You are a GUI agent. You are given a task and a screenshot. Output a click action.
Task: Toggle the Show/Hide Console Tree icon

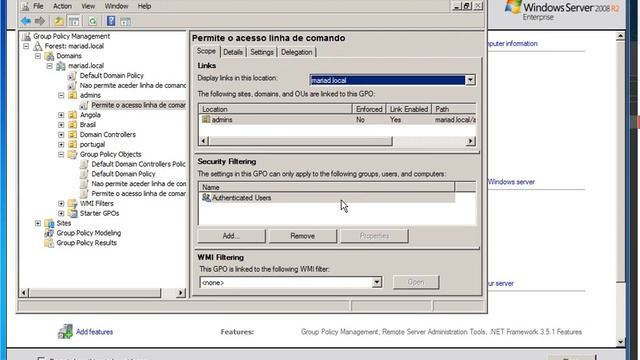point(74,21)
